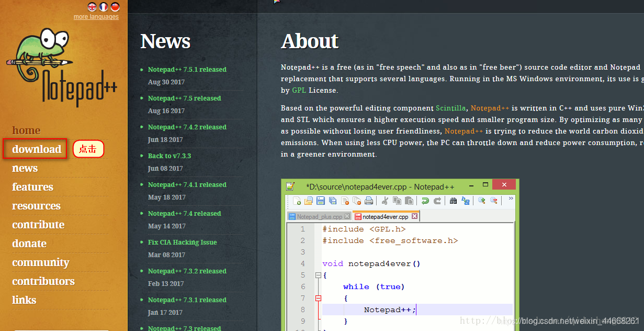Click code line 'void notepad4ever()'
The image size is (644, 331).
tap(371, 263)
